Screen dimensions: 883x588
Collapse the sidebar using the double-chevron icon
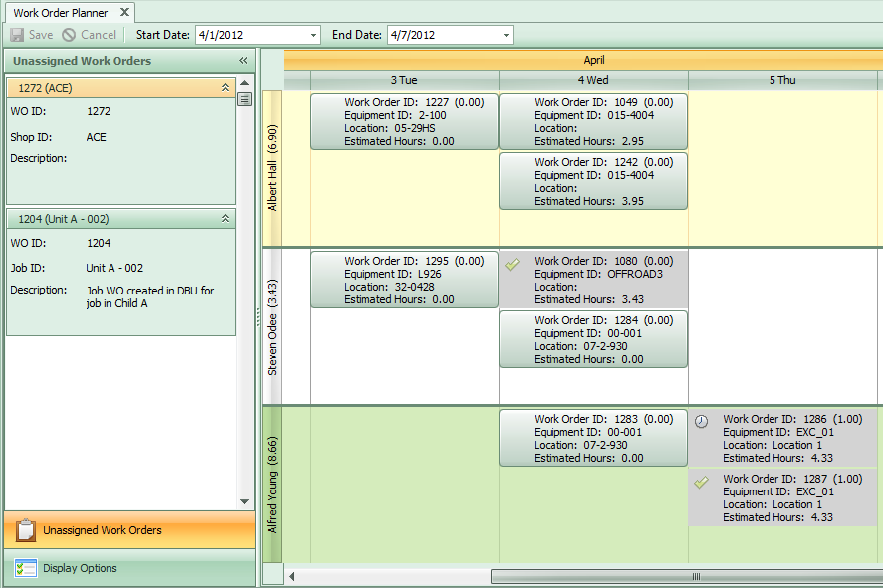coord(243,60)
